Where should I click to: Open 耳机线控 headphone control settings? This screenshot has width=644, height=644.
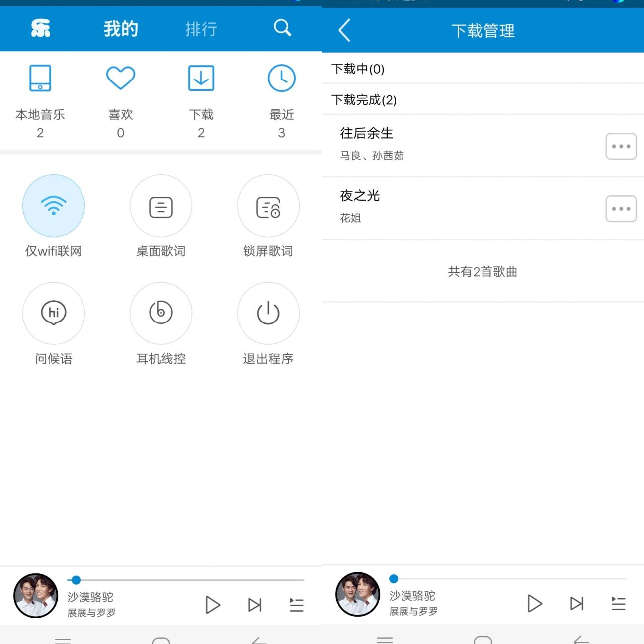point(161,325)
